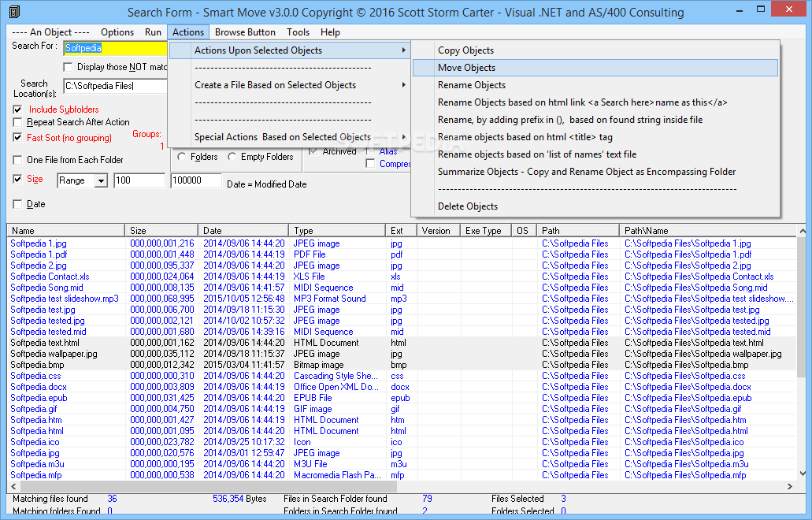This screenshot has width=812, height=520.
Task: Select file Softpedia test slideshow.mp3
Action: coord(65,299)
